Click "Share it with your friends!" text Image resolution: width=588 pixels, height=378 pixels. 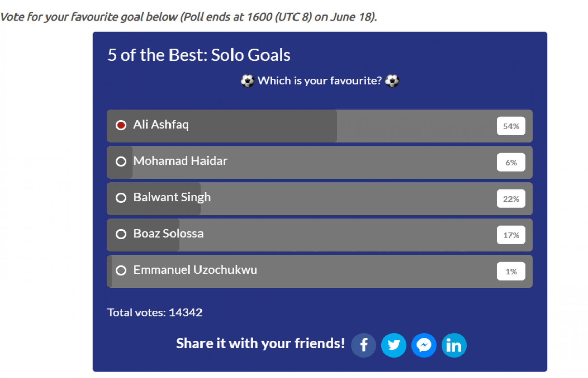pos(260,343)
